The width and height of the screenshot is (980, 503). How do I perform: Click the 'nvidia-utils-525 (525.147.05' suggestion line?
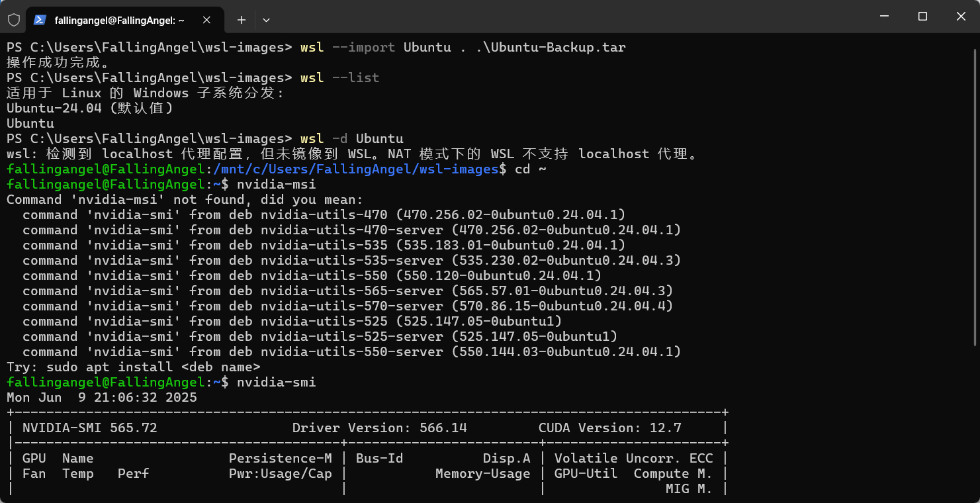[292, 322]
